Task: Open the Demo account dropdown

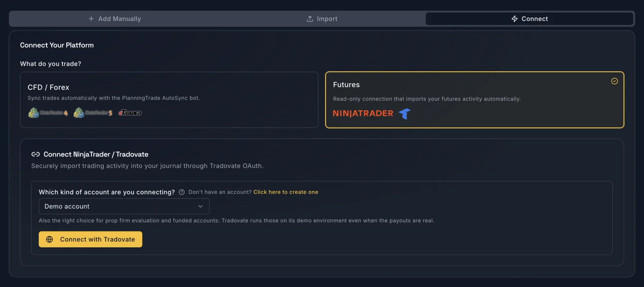Action: (x=124, y=206)
